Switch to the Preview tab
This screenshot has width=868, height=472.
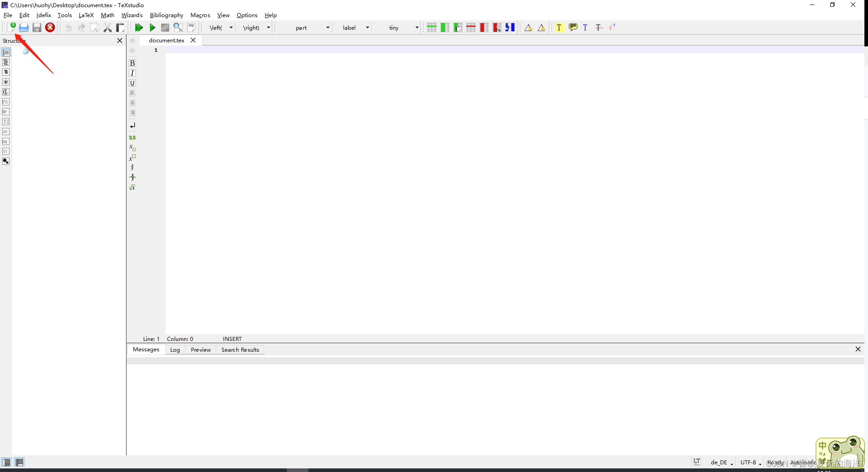(201, 350)
